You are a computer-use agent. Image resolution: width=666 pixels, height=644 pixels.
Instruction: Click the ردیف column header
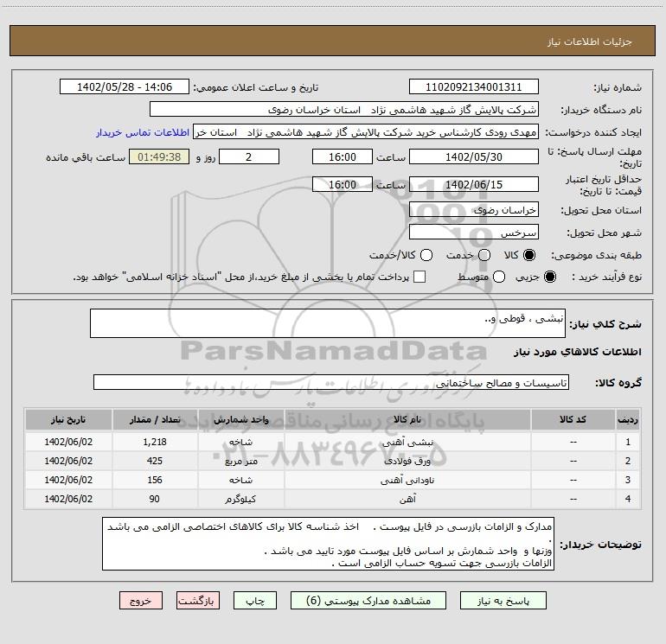coord(628,420)
